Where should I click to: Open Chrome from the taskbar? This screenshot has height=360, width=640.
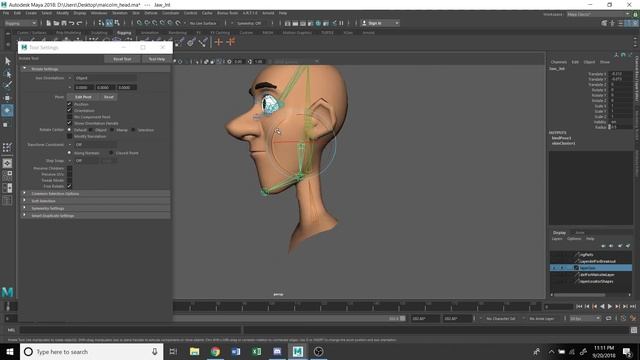click(215, 351)
